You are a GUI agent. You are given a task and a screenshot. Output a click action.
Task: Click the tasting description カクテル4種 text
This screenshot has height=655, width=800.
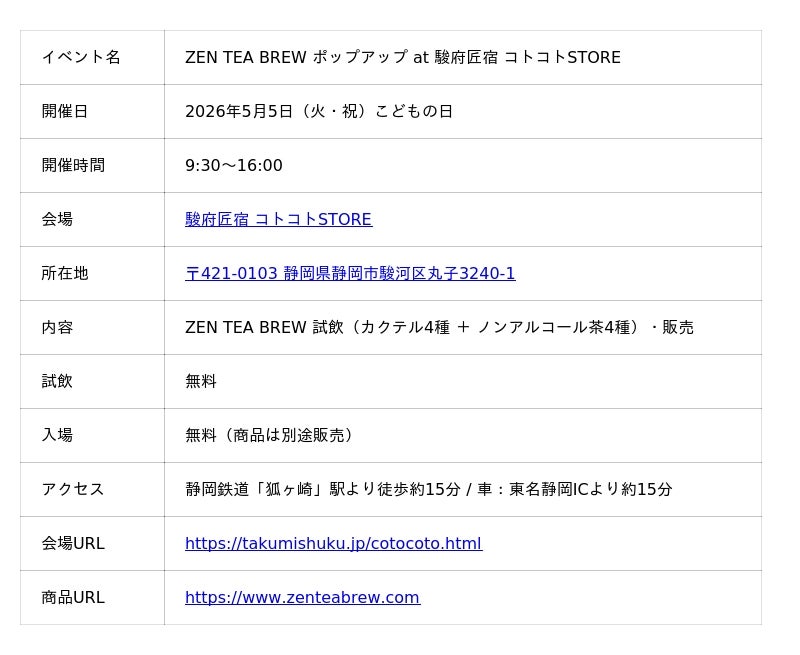click(x=405, y=328)
